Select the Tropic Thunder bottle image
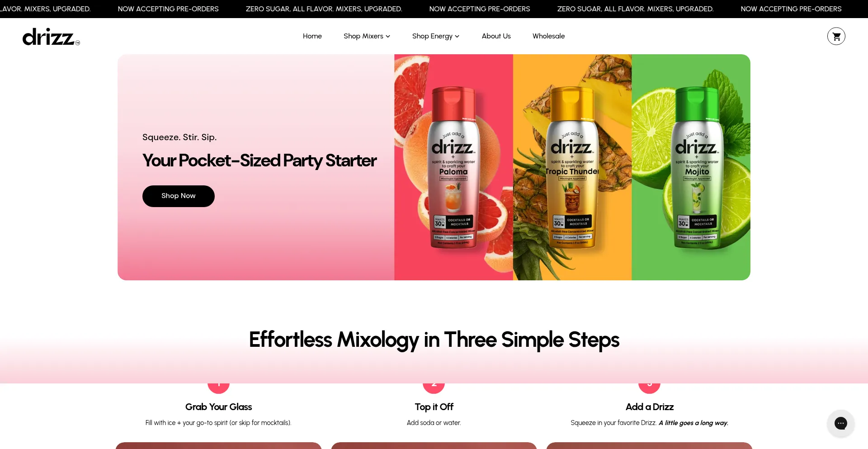Screen dimensions: 868x449 [572, 167]
